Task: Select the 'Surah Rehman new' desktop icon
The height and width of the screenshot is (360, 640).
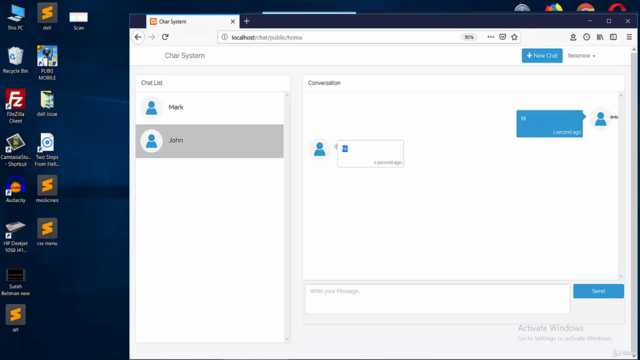Action: [x=16, y=282]
